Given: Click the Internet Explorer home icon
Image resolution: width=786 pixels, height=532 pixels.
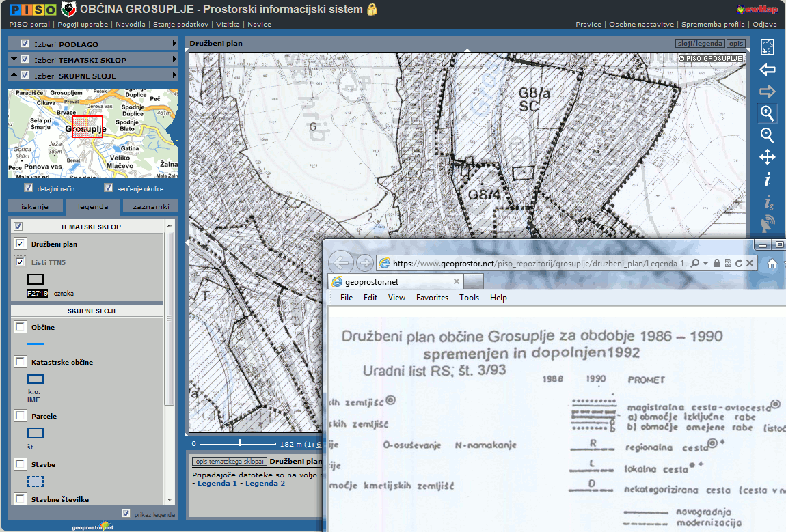Looking at the screenshot, I should click(772, 263).
